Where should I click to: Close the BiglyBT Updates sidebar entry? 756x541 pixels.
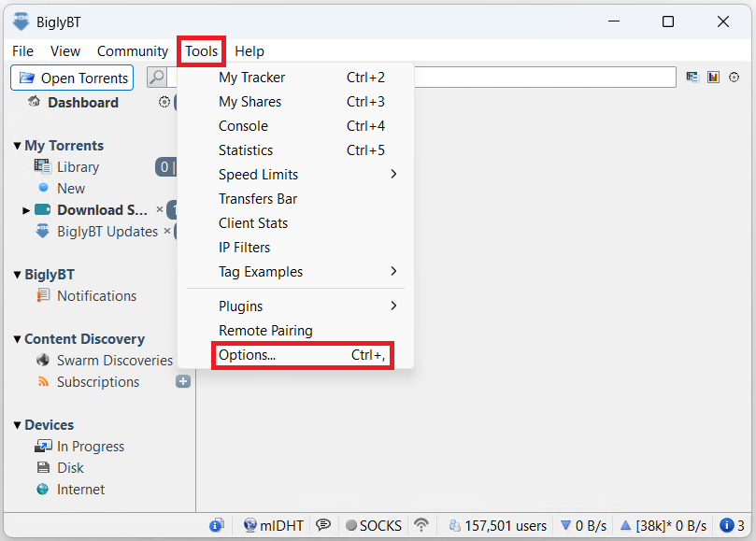pos(167,231)
